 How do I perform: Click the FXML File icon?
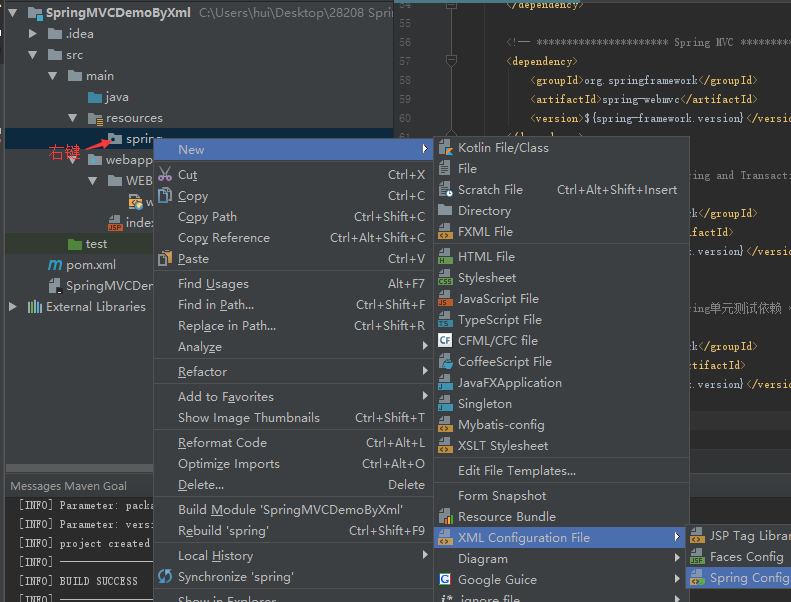point(445,232)
